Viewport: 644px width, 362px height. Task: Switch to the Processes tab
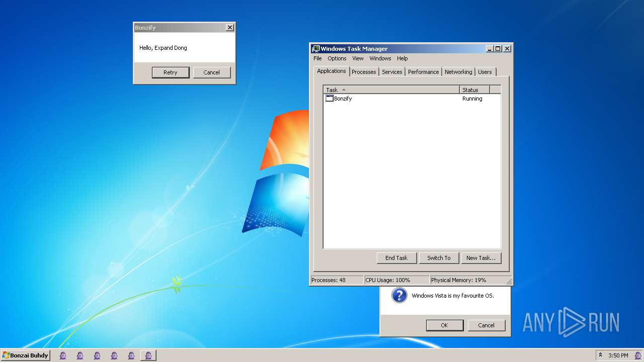coord(364,72)
